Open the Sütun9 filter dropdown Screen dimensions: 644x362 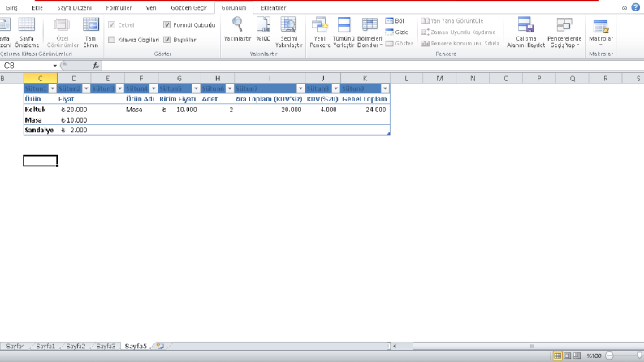tap(385, 88)
